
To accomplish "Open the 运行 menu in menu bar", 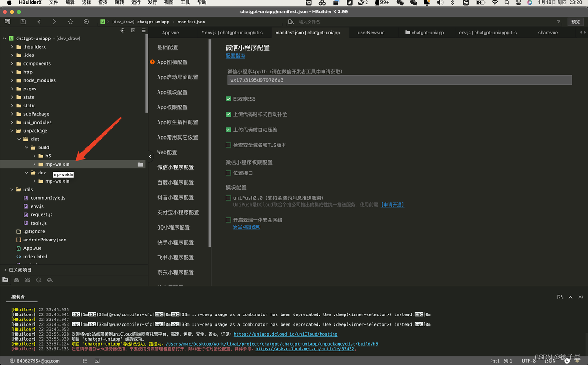I will (x=136, y=2).
